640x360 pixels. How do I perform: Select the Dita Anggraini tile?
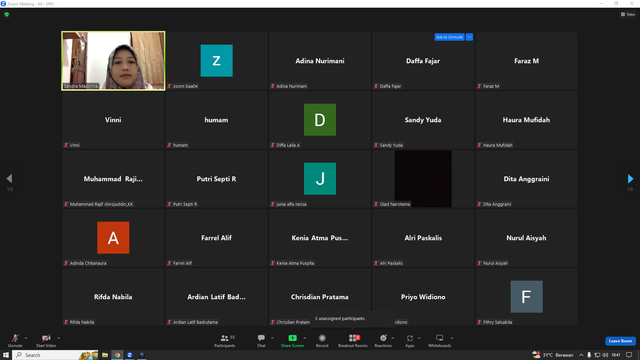point(527,179)
